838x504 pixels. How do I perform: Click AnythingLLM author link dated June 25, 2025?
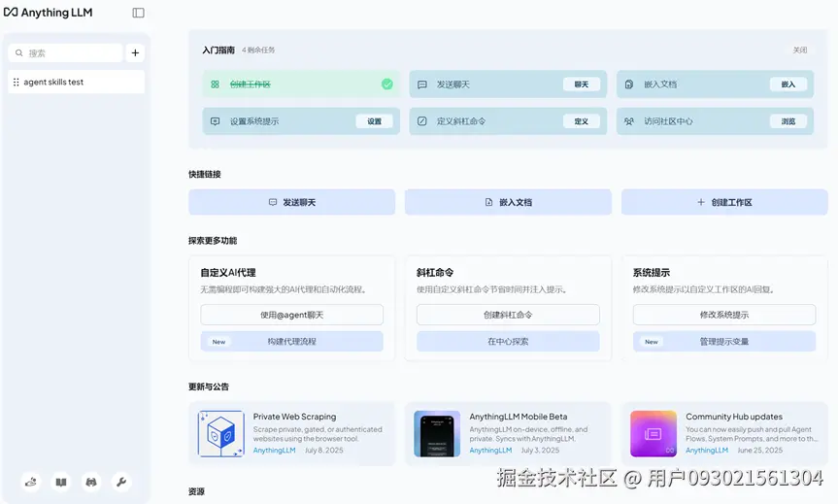tap(707, 450)
